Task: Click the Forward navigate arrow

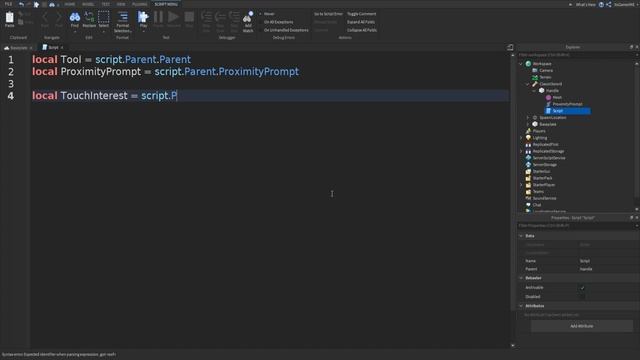Action: tap(59, 17)
